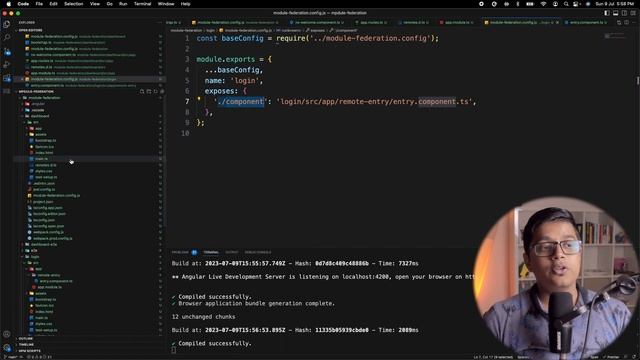640x360 pixels.
Task: Open the Run menu
Action: [x=123, y=4]
